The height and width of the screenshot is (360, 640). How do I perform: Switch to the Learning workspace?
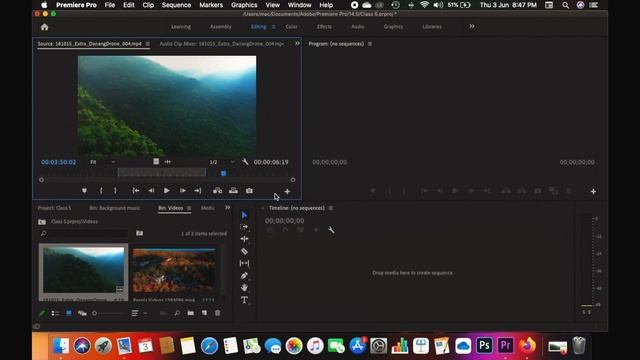pyautogui.click(x=181, y=27)
